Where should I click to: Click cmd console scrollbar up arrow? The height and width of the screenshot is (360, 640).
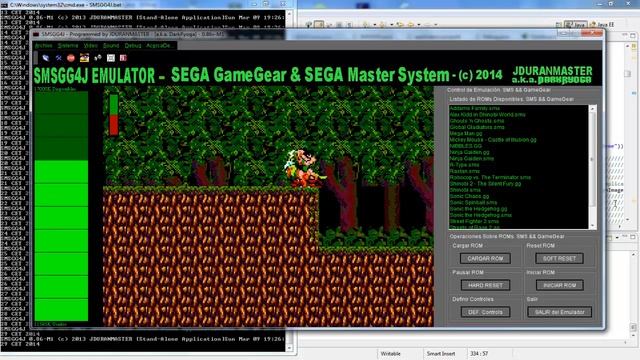(289, 13)
